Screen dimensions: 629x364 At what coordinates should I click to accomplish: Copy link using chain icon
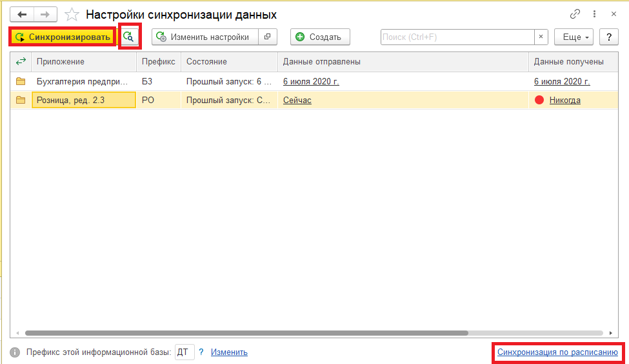575,14
